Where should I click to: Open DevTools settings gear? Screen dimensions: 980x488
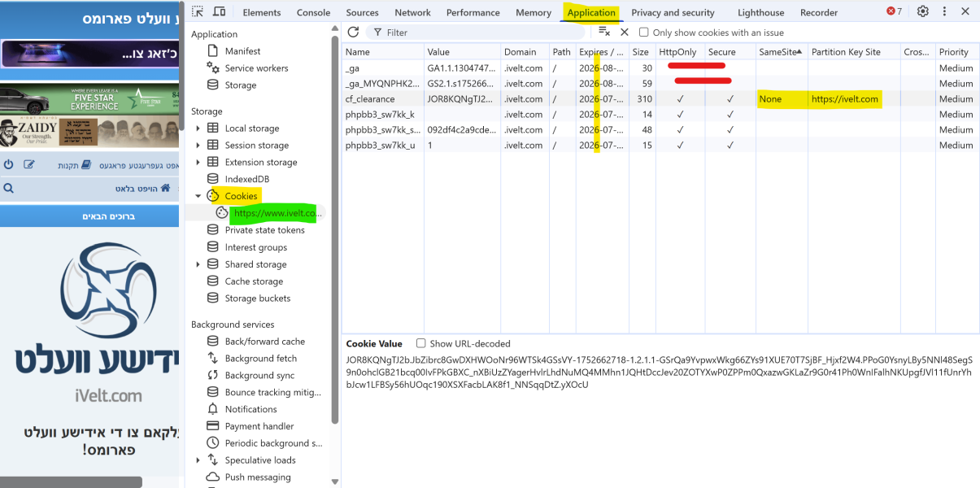tap(923, 11)
